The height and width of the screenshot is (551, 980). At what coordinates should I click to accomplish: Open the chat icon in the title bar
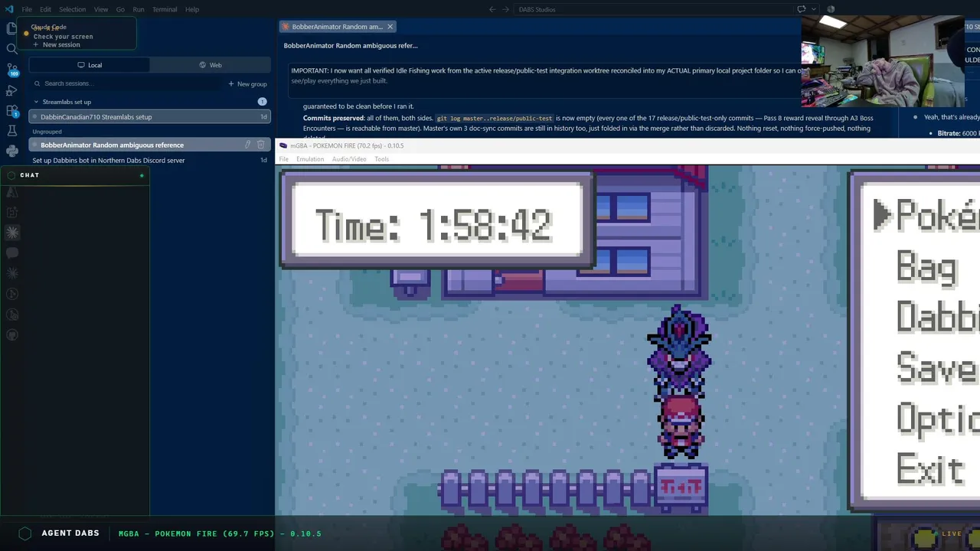[802, 9]
